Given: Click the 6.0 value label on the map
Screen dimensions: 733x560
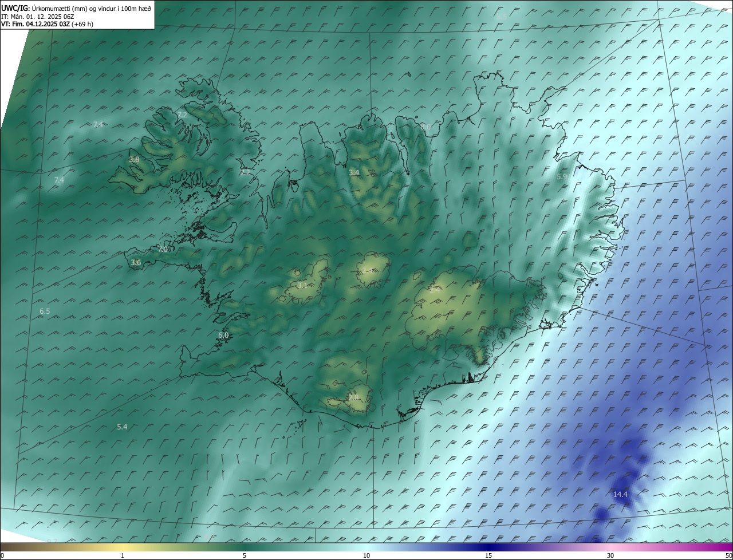Looking at the screenshot, I should tap(223, 336).
